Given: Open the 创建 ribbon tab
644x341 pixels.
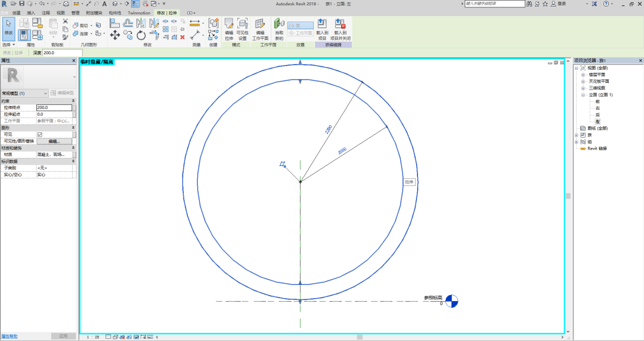Looking at the screenshot, I should click(x=17, y=13).
